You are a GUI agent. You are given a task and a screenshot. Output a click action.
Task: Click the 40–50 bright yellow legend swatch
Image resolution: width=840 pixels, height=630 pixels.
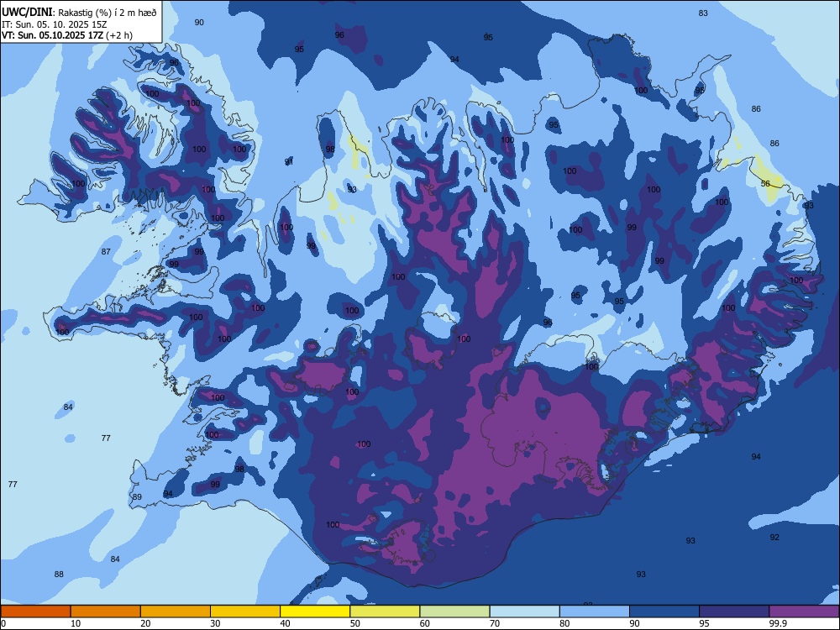pyautogui.click(x=315, y=612)
